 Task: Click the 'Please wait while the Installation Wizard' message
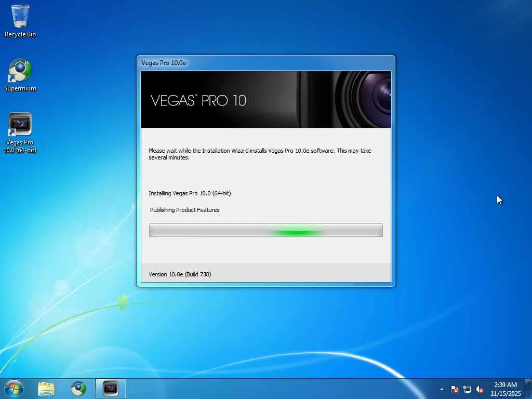260,154
